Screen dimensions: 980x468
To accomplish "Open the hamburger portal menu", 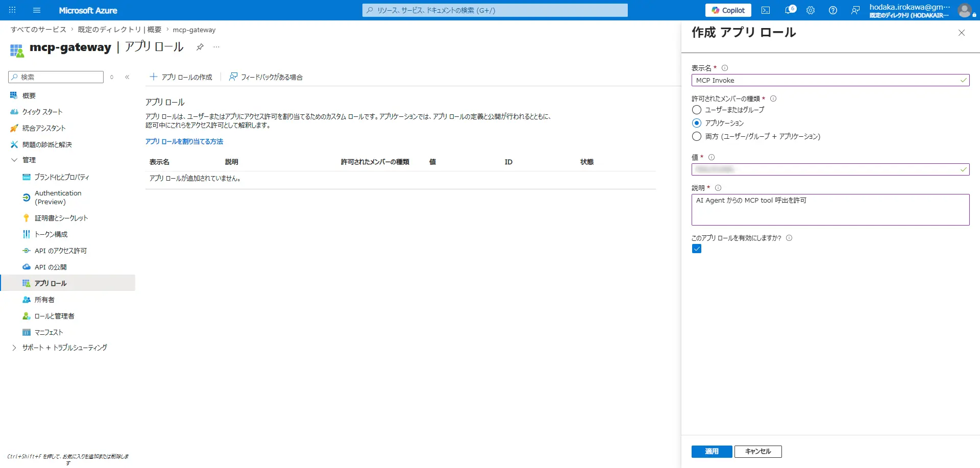I will 37,10.
